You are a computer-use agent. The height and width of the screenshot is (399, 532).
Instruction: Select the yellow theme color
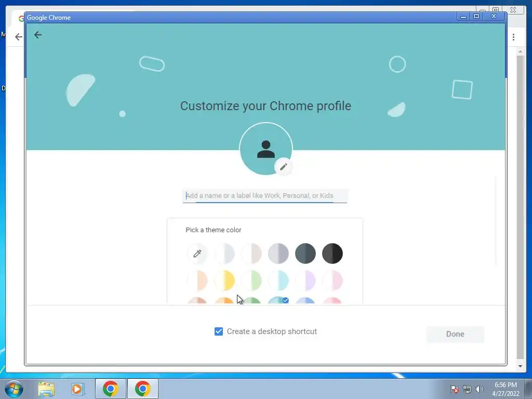pyautogui.click(x=224, y=281)
